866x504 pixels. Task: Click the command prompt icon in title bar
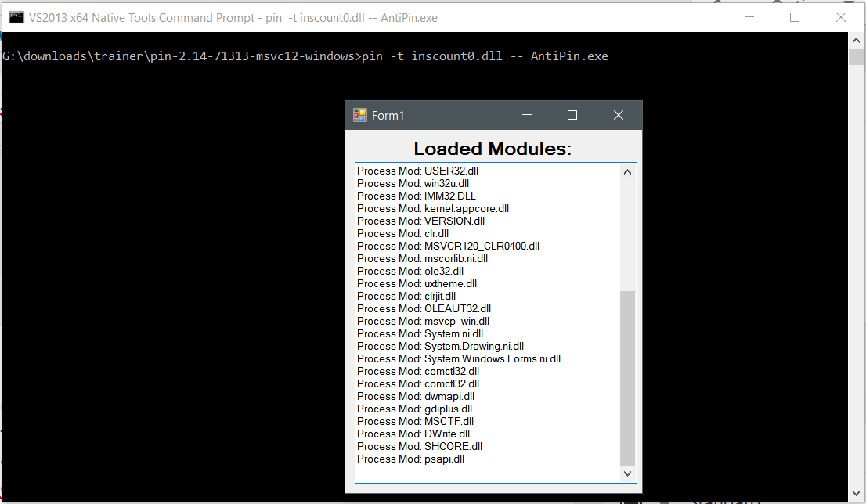pos(16,17)
